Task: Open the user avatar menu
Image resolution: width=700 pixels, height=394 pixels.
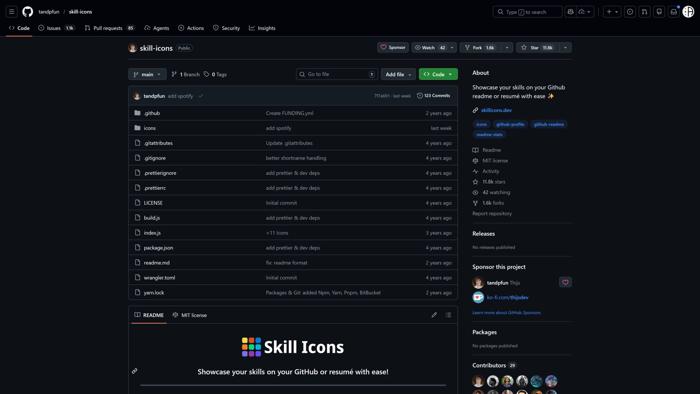Action: (x=688, y=12)
